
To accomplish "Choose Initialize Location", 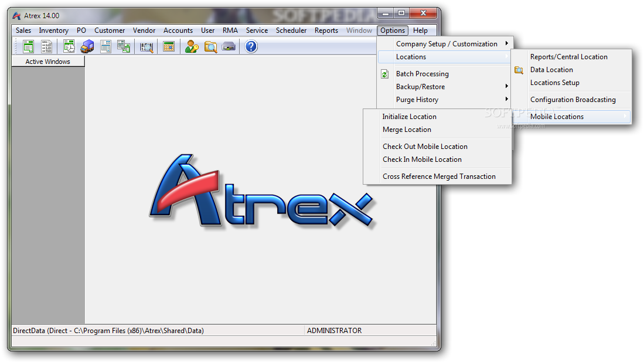I will pos(438,117).
